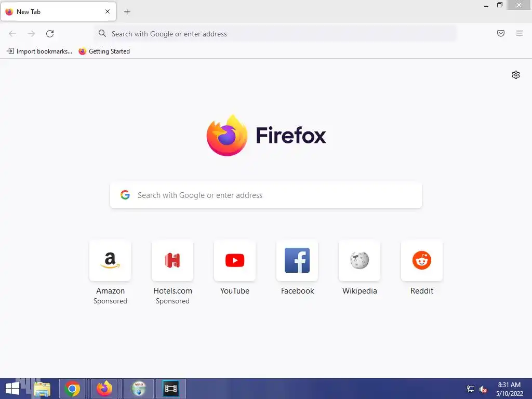Click the Forward navigation arrow
532x399 pixels.
coord(31,34)
